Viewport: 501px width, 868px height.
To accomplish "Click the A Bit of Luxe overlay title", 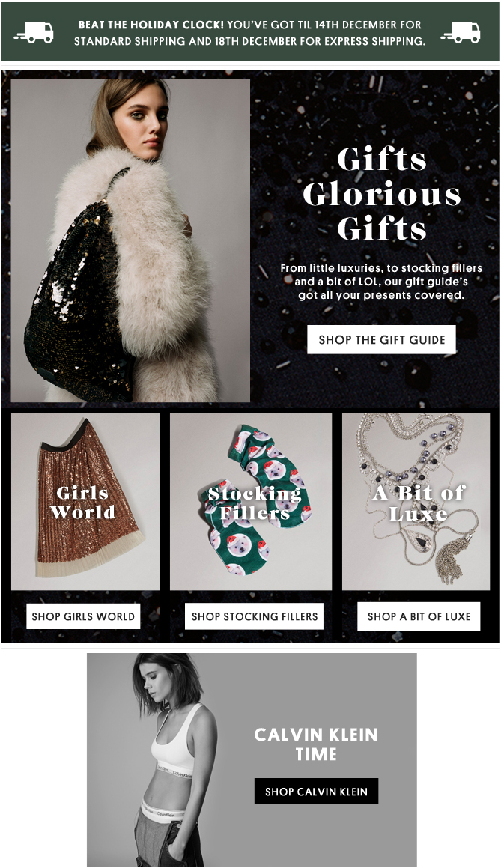I will tap(419, 503).
